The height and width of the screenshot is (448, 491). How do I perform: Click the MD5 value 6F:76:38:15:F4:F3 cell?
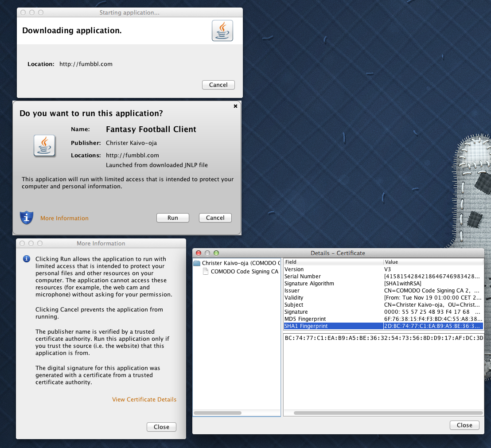click(433, 319)
